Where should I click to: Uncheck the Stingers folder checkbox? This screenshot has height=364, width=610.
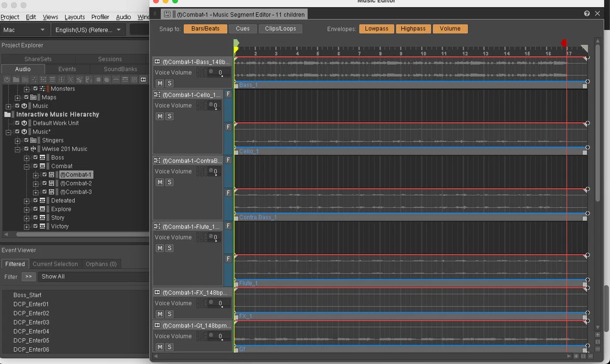pyautogui.click(x=25, y=140)
